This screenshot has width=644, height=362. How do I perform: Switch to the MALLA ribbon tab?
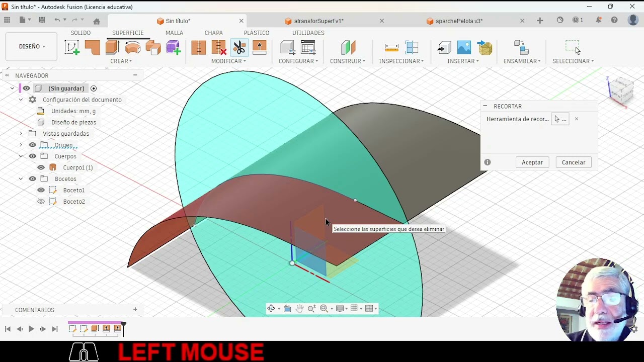click(175, 33)
